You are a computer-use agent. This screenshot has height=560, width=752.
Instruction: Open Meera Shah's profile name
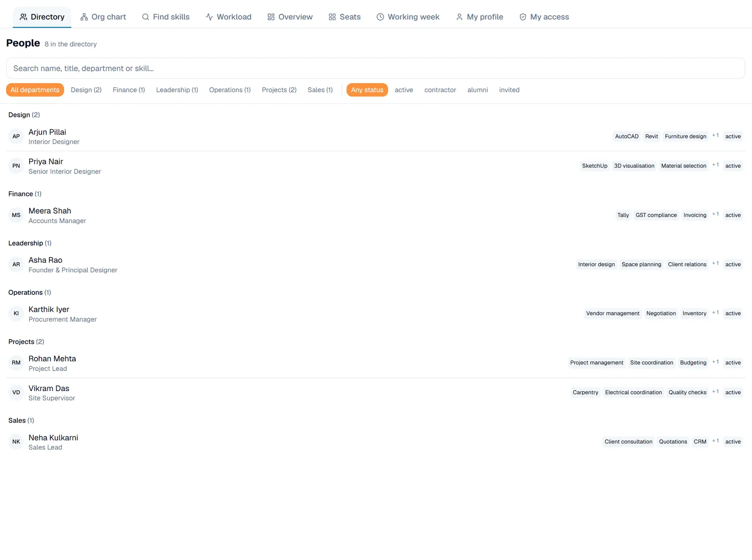pyautogui.click(x=50, y=211)
